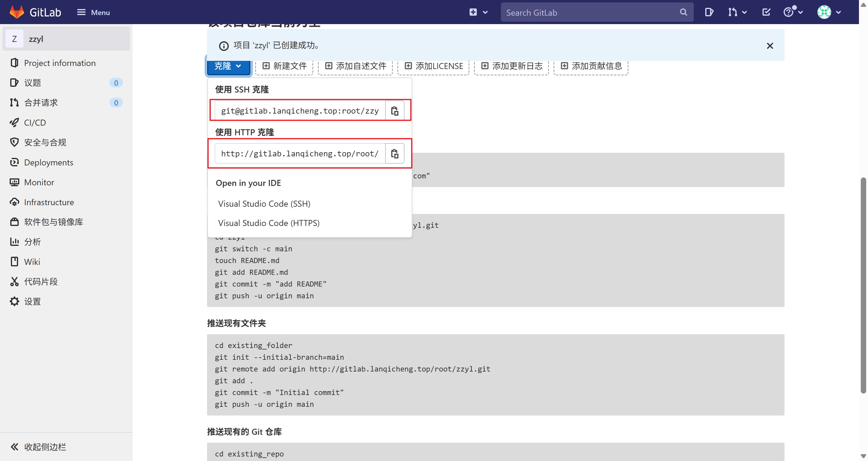
Task: Click the info icon in the alert
Action: click(224, 46)
